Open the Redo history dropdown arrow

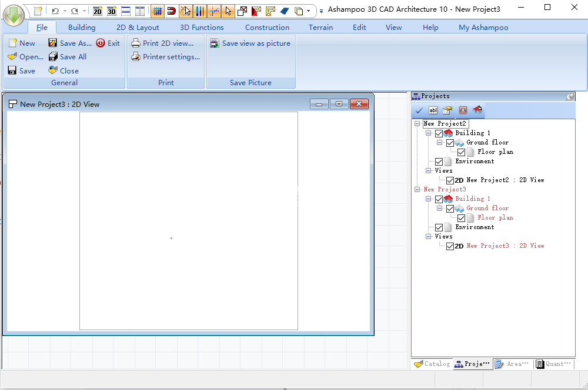[x=84, y=11]
